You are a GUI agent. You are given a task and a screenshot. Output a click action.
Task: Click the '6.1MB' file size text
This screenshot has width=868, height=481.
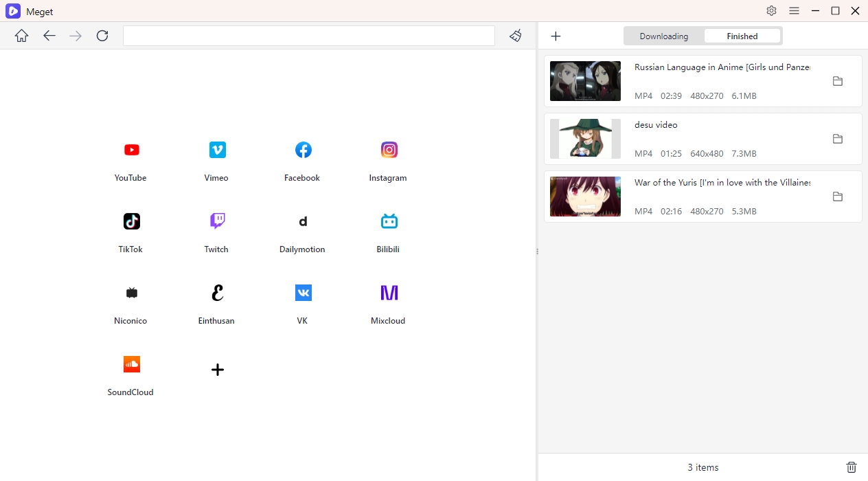(x=744, y=96)
